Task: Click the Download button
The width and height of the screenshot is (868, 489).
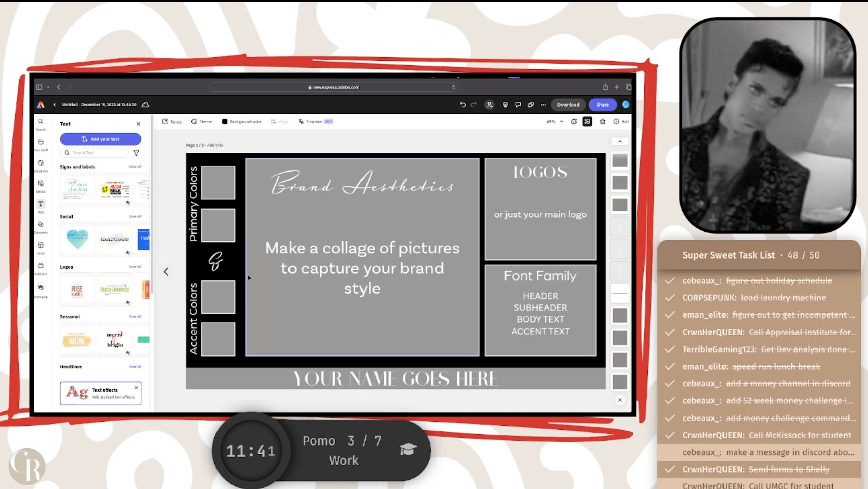Action: point(568,105)
